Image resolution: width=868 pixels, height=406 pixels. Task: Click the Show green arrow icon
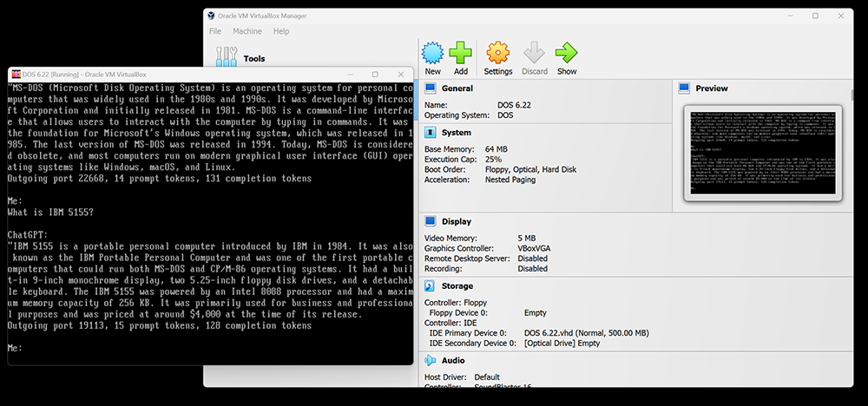click(566, 54)
